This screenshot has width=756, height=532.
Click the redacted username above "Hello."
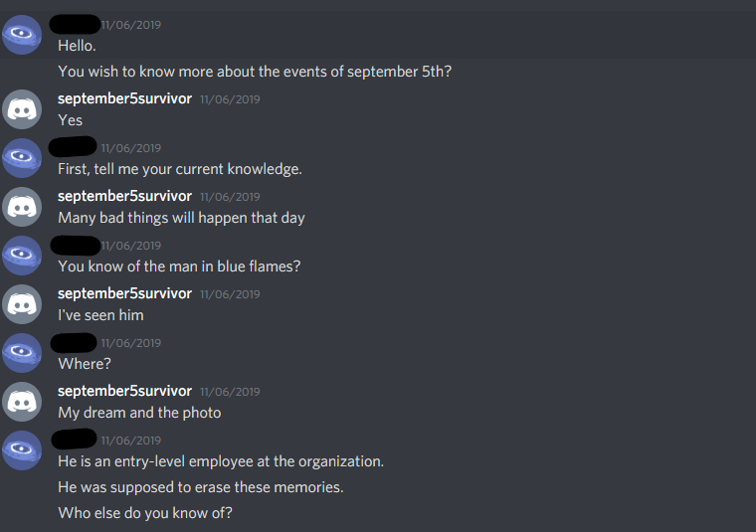(74, 24)
